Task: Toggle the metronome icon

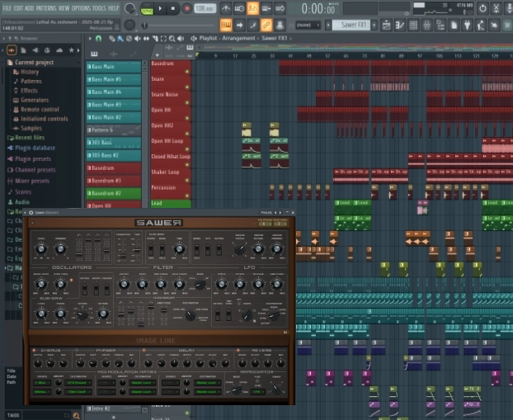Action: 226,9
